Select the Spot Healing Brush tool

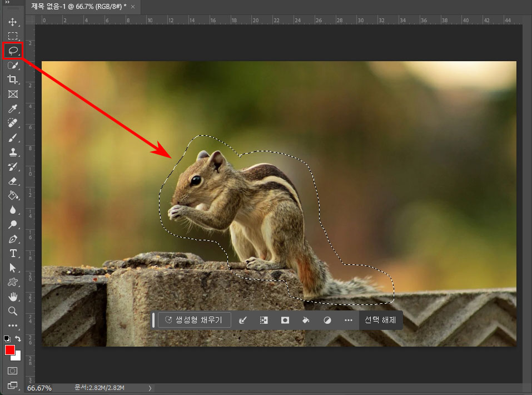tap(13, 123)
